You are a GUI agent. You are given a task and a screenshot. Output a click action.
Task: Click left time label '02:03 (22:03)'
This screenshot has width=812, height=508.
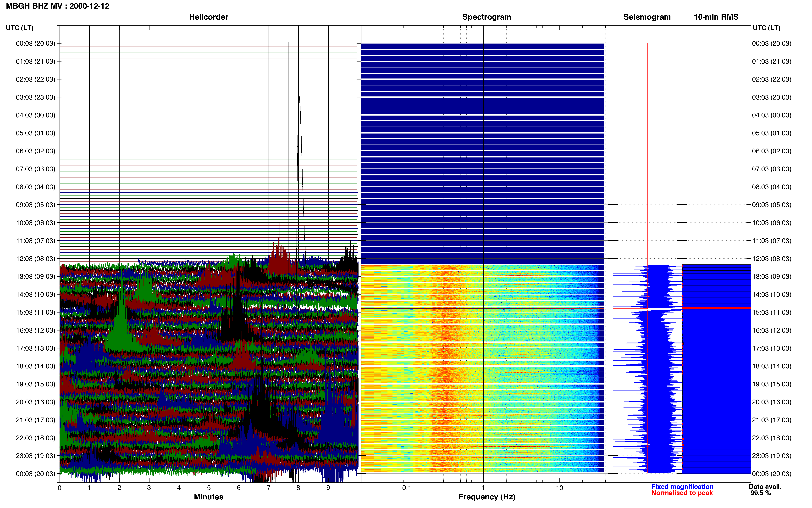pos(36,79)
